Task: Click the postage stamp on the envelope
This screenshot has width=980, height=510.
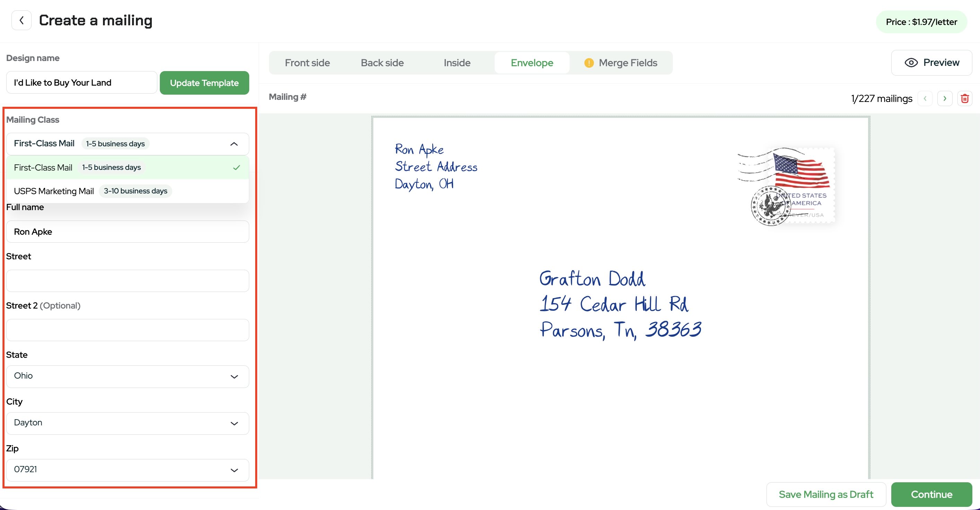Action: (x=788, y=186)
